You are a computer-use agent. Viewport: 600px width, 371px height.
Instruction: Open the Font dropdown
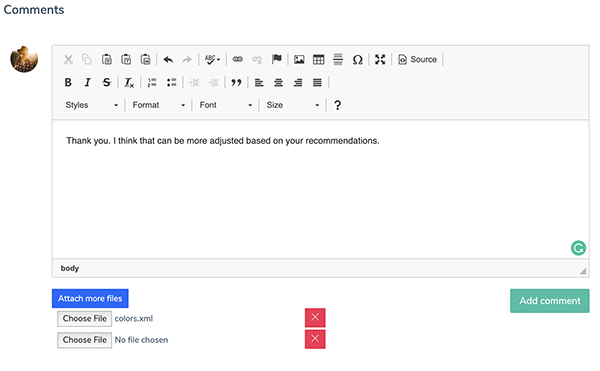226,105
